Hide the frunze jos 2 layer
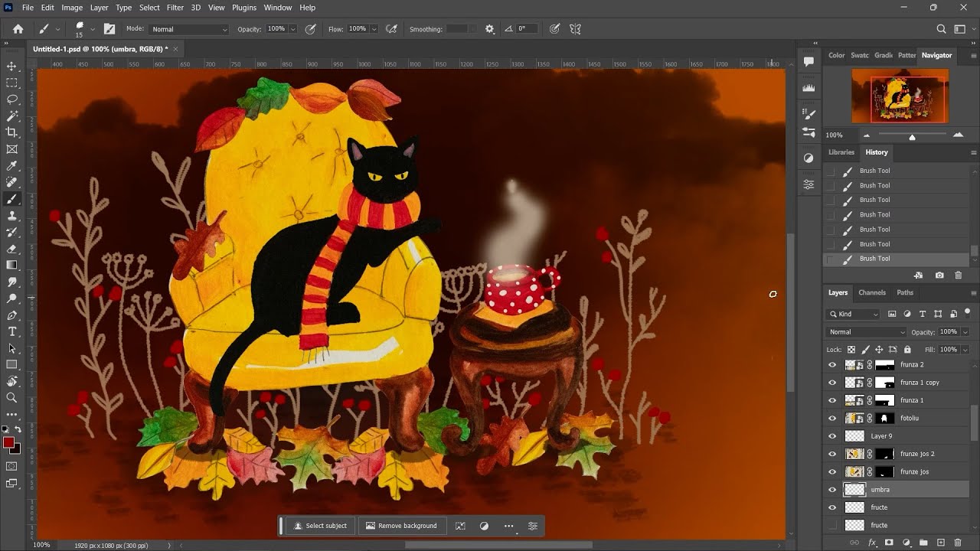This screenshot has height=551, width=980. tap(832, 454)
